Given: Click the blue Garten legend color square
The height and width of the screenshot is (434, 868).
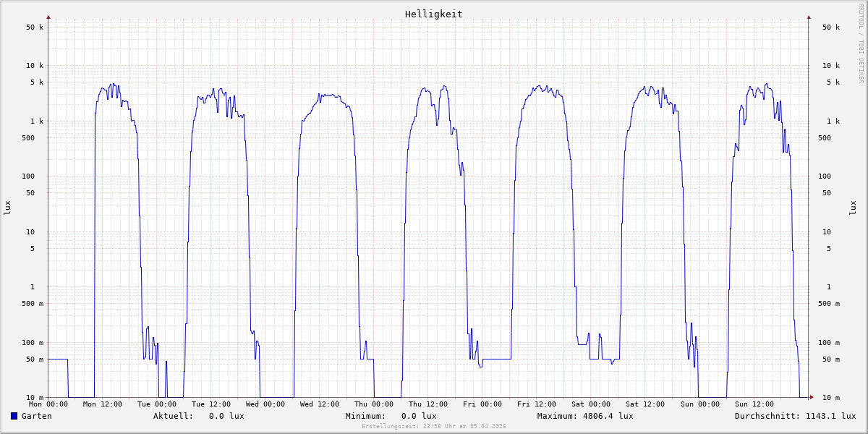Looking at the screenshot, I should (x=14, y=416).
